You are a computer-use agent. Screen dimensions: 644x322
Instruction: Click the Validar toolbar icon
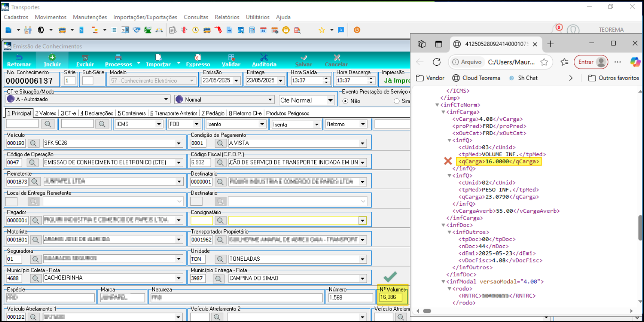coord(231,58)
